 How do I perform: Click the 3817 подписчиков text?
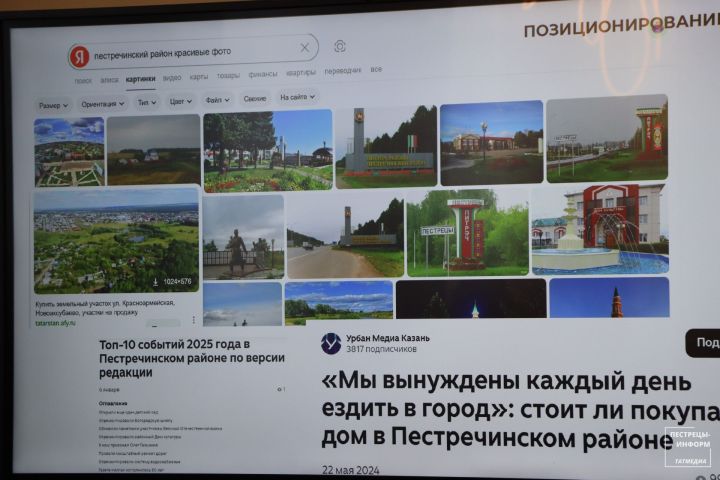click(x=382, y=350)
